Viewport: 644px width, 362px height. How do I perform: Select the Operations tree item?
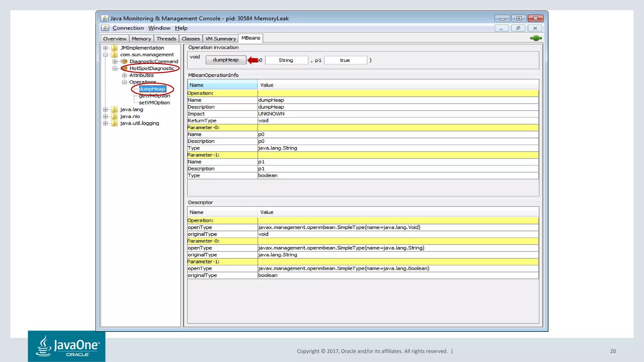tap(143, 82)
